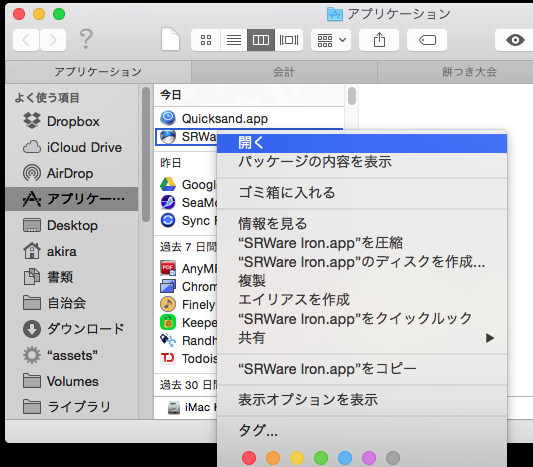Image resolution: width=533 pixels, height=467 pixels.
Task: Choose ゴミ箱に入れる from context menu
Action: coord(362,193)
